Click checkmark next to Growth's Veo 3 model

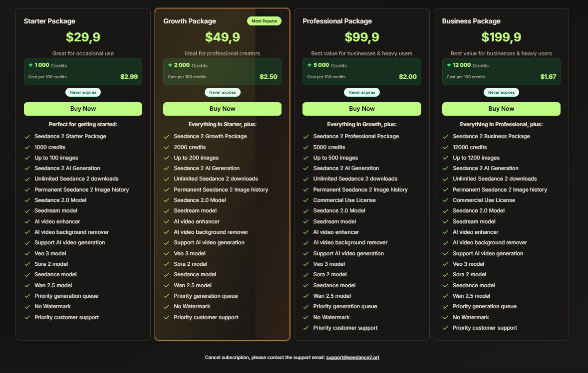167,253
